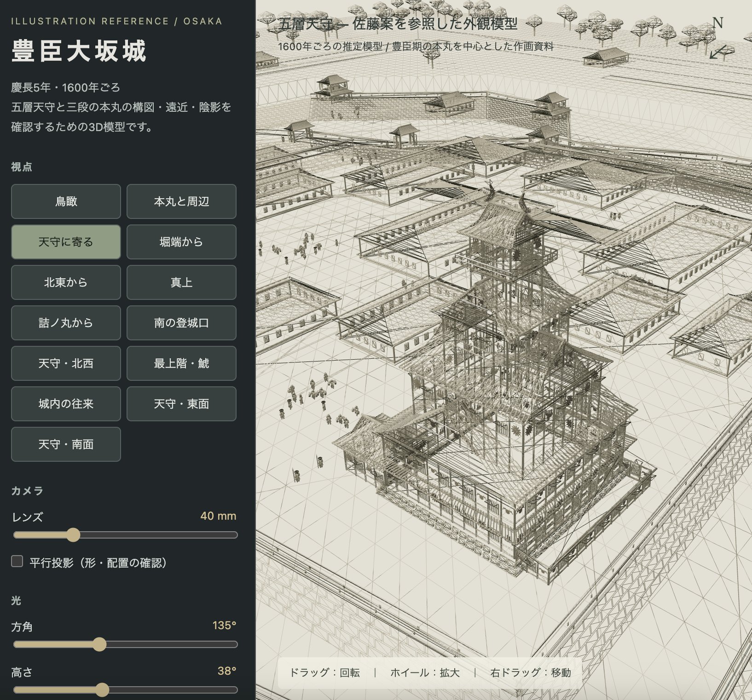Select the 鳥瞰 viewpoint button

click(x=66, y=201)
